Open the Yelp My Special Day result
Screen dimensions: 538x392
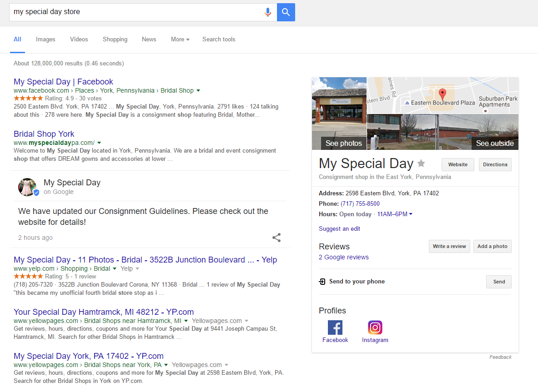[146, 260]
